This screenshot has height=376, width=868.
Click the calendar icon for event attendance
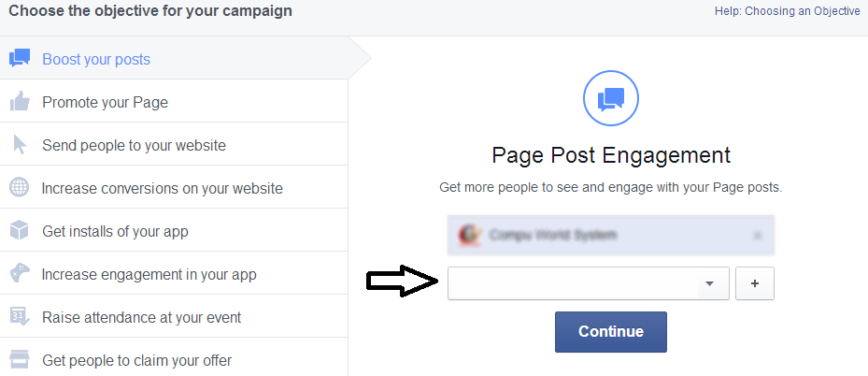coord(20,317)
